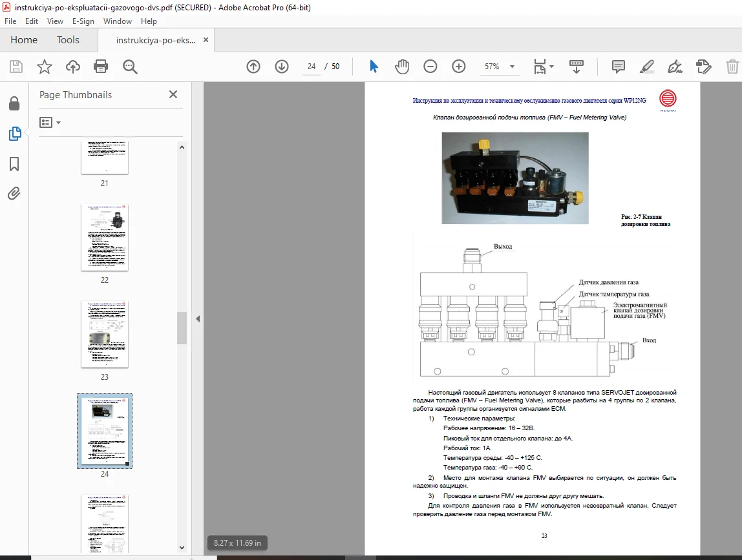Switch to the Tools tab
742x560 pixels.
[x=68, y=40]
